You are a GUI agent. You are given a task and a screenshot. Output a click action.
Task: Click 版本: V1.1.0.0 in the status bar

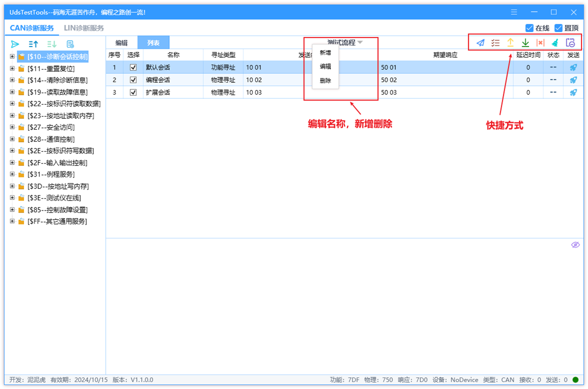point(133,380)
